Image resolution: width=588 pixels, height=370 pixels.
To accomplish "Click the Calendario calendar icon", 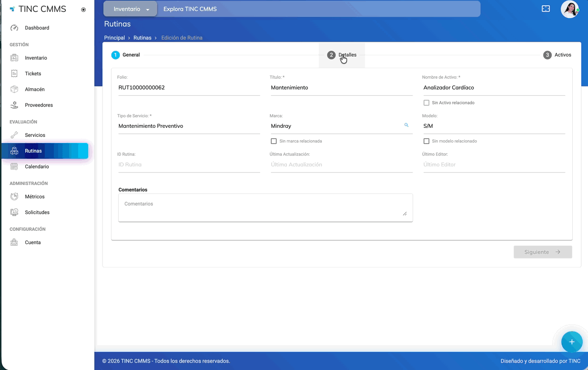I will (x=14, y=166).
